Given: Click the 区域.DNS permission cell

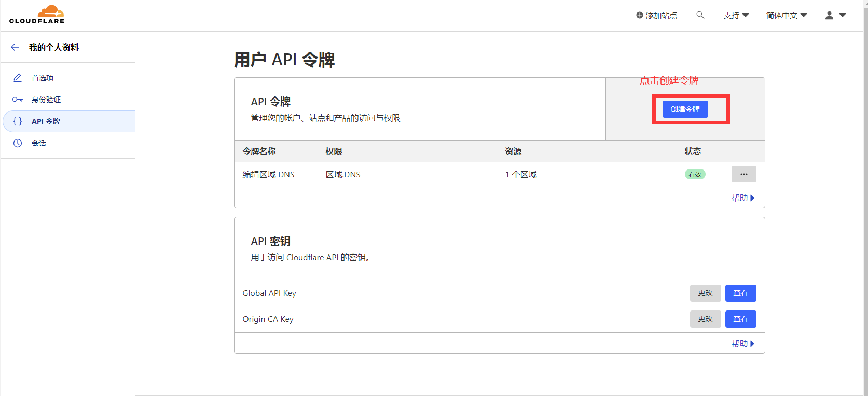Looking at the screenshot, I should (343, 175).
